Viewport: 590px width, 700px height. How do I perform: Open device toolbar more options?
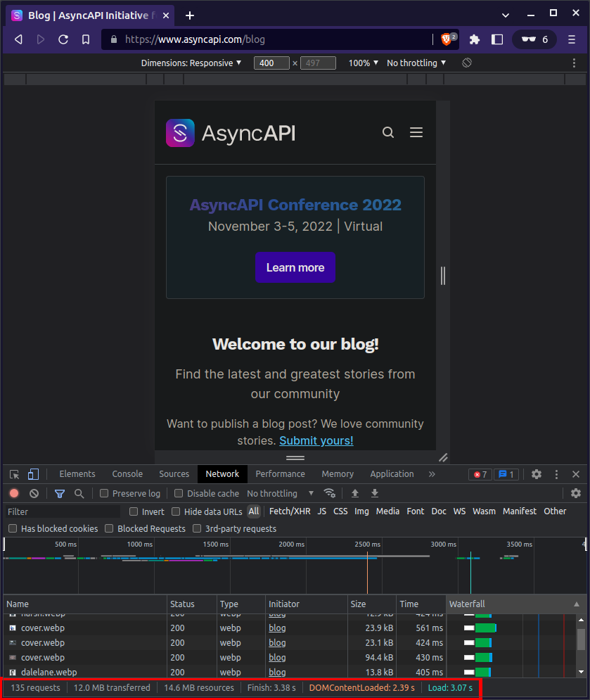coord(574,63)
